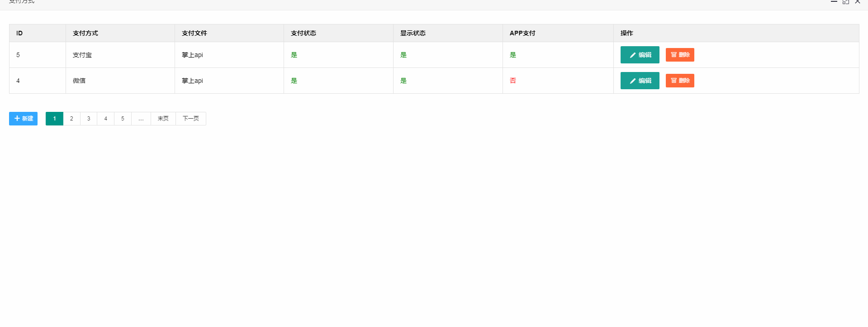Jump to page 5 in the pager
The width and height of the screenshot is (868, 327).
pos(123,119)
